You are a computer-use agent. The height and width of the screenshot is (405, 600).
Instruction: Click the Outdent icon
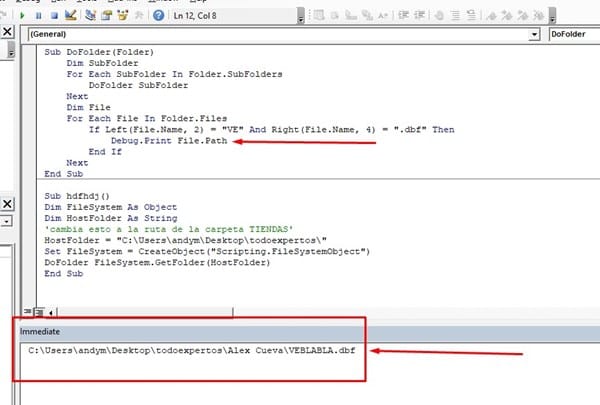[x=420, y=15]
